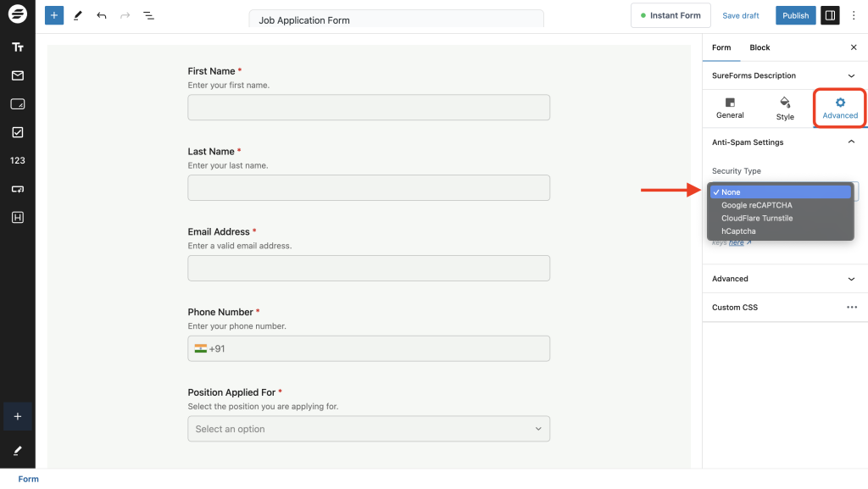Open the document overview list icon

pyautogui.click(x=148, y=15)
